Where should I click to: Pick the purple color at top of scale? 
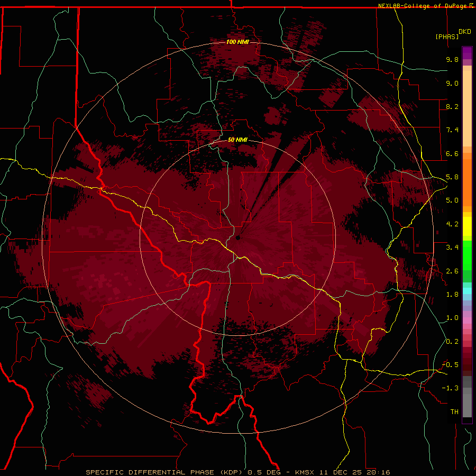tap(467, 53)
